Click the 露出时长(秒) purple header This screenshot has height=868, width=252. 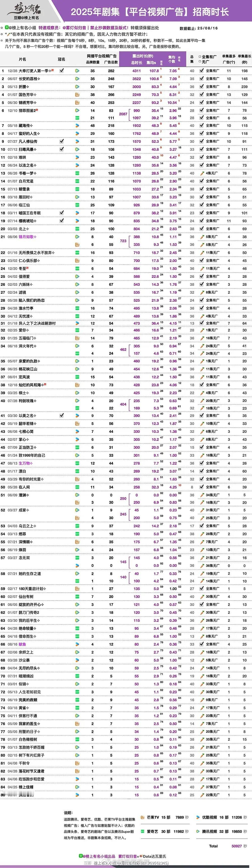point(143,56)
